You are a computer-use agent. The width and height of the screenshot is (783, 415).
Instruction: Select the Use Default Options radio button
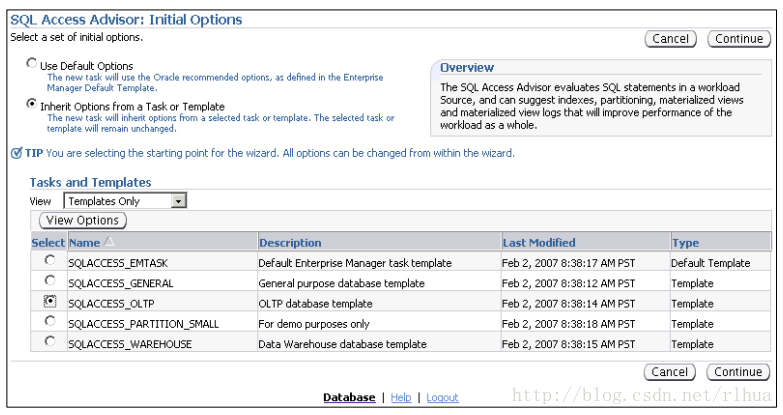click(x=32, y=63)
